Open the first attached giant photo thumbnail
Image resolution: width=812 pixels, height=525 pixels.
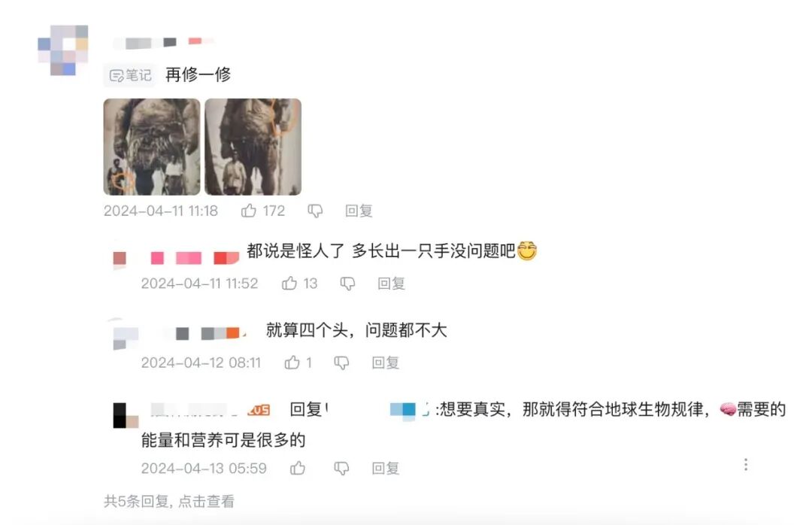(x=152, y=147)
